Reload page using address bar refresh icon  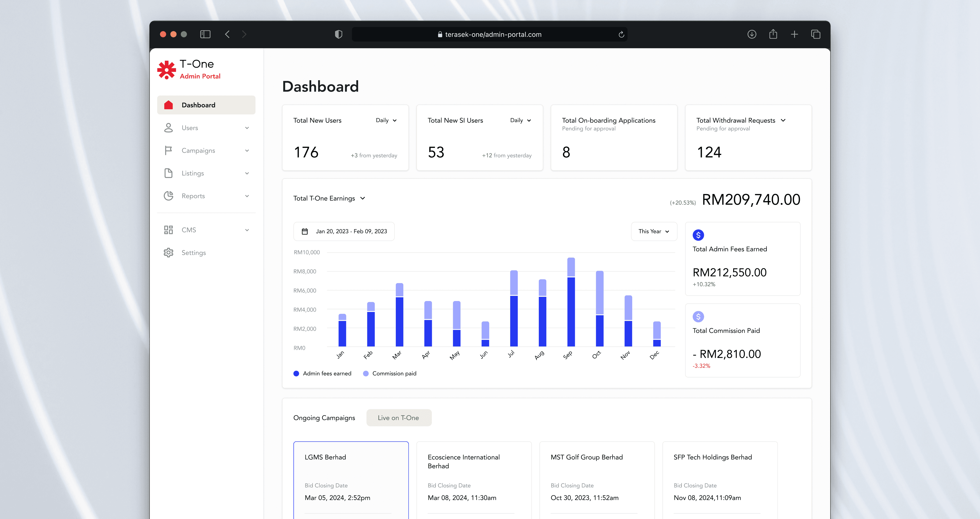pos(621,35)
